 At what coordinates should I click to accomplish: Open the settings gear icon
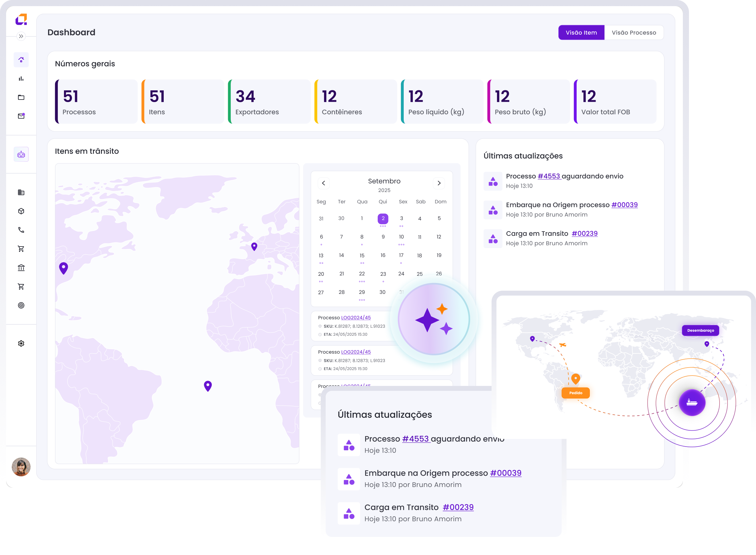click(21, 343)
